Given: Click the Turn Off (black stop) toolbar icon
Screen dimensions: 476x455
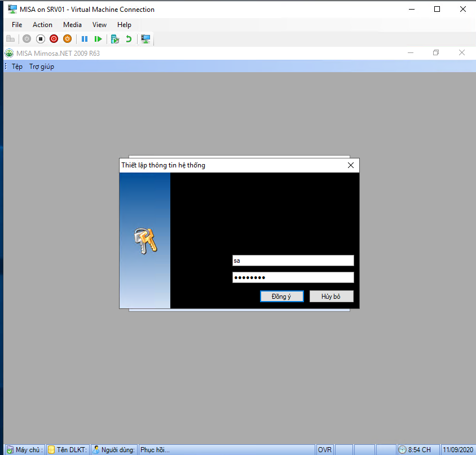Looking at the screenshot, I should click(40, 39).
